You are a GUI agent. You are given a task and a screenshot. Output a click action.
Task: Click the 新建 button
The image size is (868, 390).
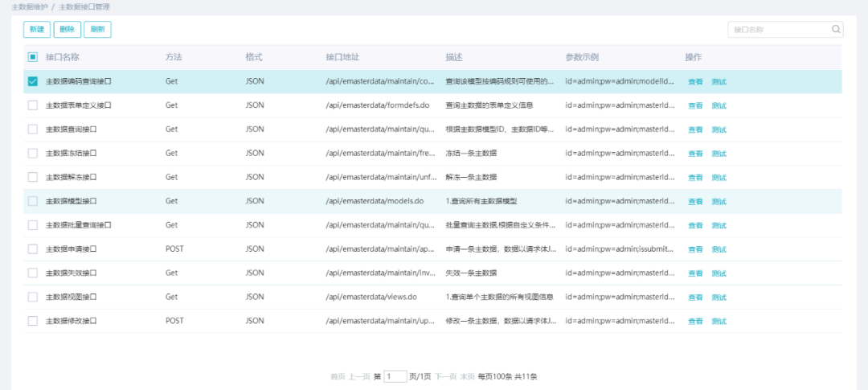click(x=37, y=30)
